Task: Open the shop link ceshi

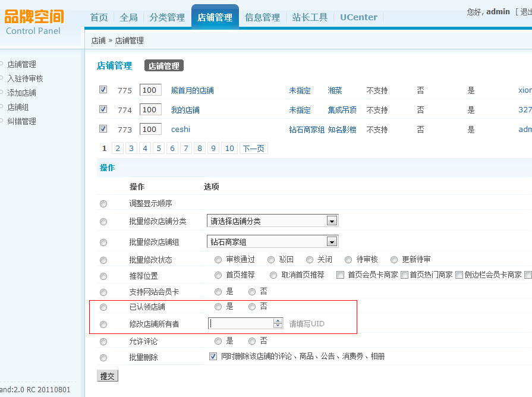Action: coord(181,130)
